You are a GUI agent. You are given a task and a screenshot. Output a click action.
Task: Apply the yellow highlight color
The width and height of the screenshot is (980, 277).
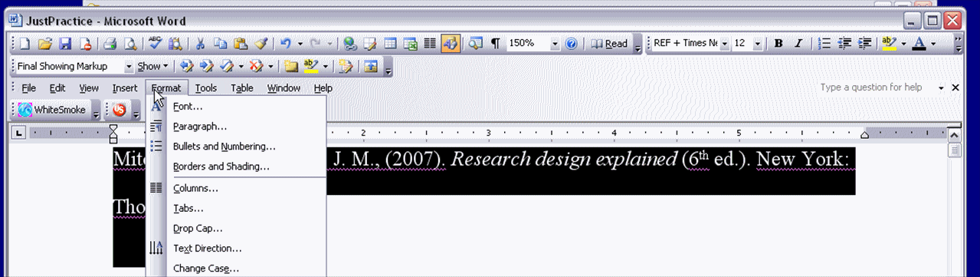point(890,44)
